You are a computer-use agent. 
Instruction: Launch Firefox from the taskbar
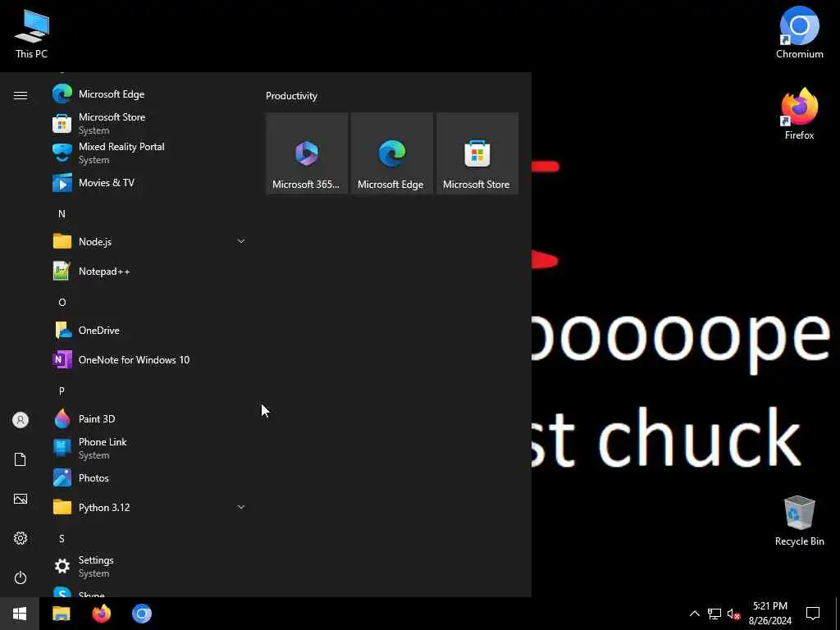(x=101, y=614)
